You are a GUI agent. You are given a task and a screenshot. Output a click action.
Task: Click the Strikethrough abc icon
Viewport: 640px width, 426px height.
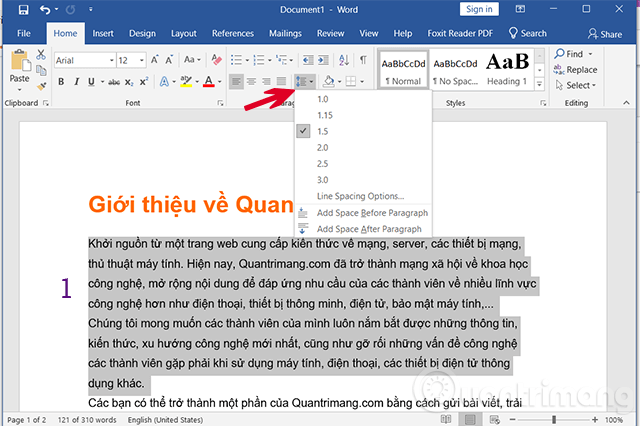114,82
